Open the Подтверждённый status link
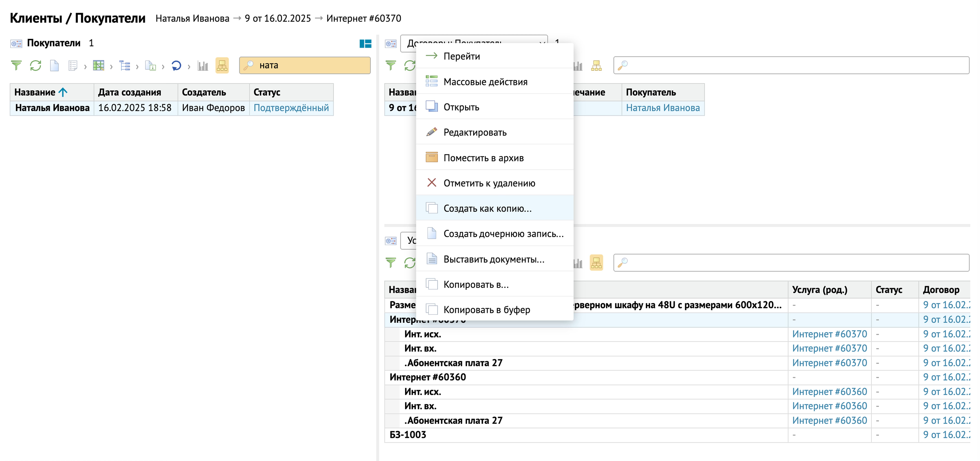The width and height of the screenshot is (980, 461). tap(291, 108)
